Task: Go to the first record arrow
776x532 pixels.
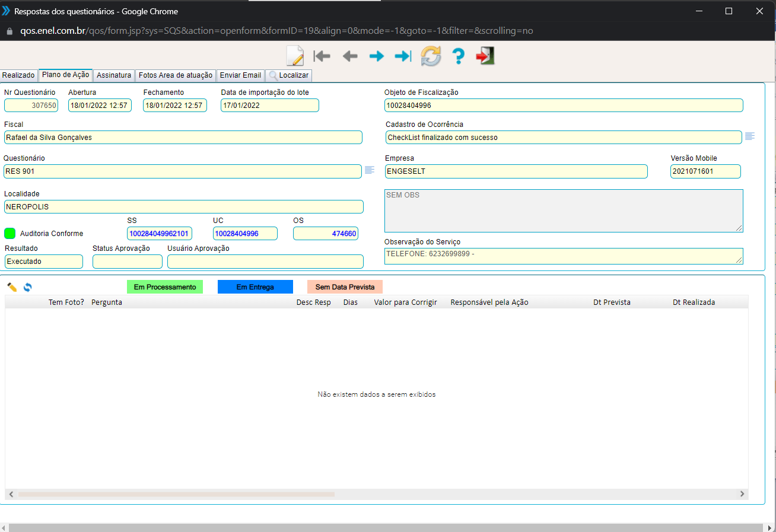Action: tap(322, 56)
